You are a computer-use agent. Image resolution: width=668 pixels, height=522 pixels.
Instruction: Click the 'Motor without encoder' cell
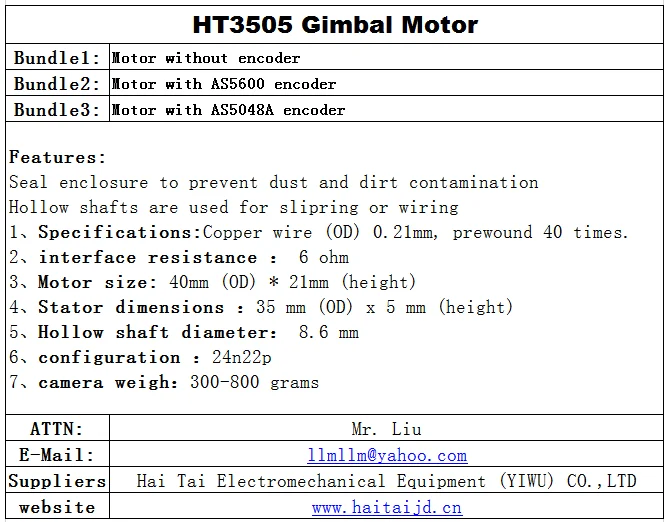pos(386,57)
